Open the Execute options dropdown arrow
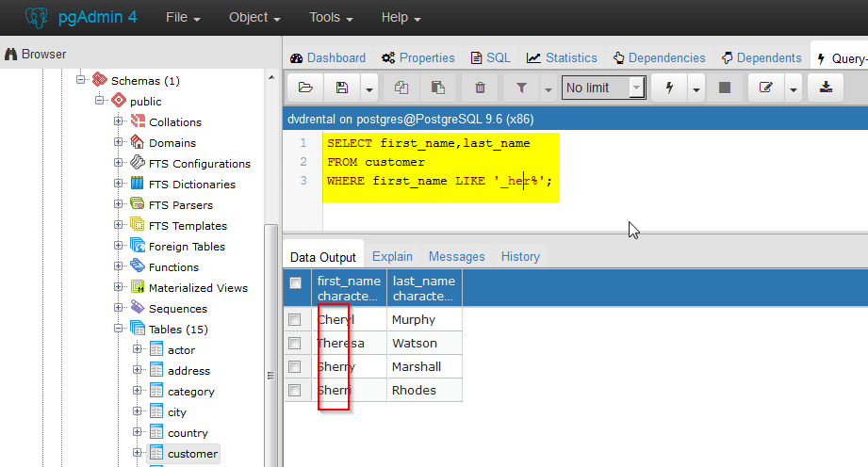This screenshot has height=467, width=868. [696, 89]
